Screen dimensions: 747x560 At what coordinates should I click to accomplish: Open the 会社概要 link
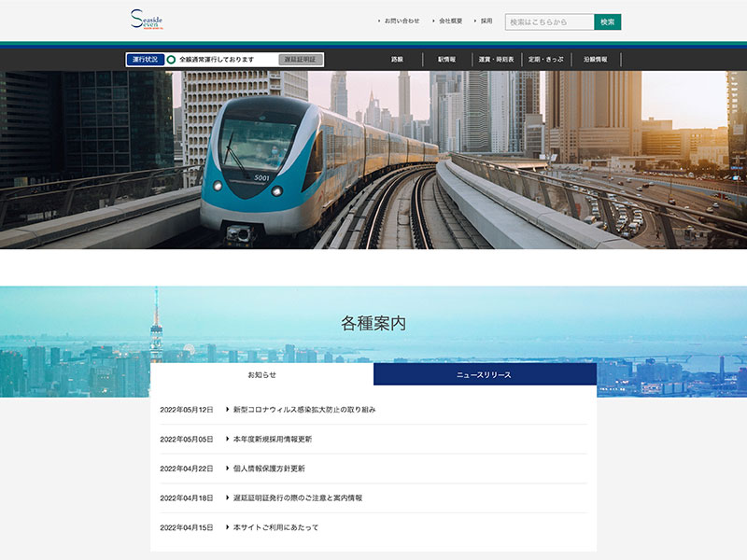pos(450,21)
